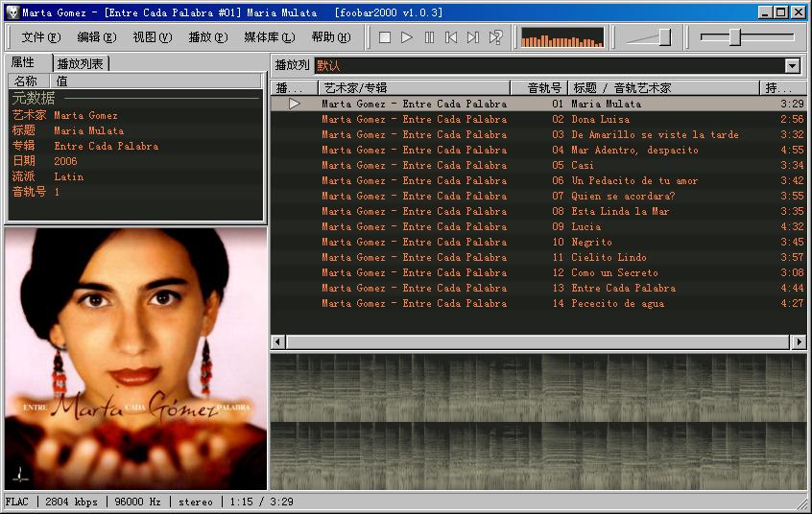Click the seek bar slider handle
The height and width of the screenshot is (514, 812).
pos(734,36)
